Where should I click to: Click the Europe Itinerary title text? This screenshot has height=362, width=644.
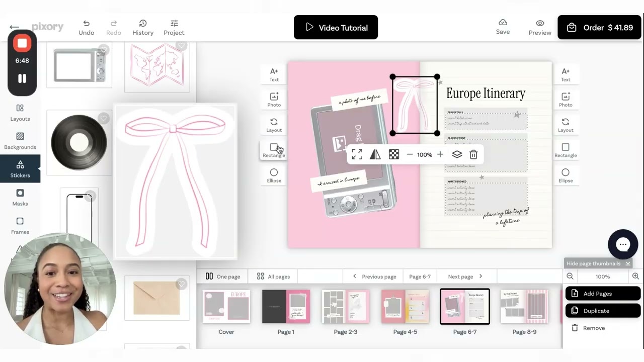click(486, 93)
